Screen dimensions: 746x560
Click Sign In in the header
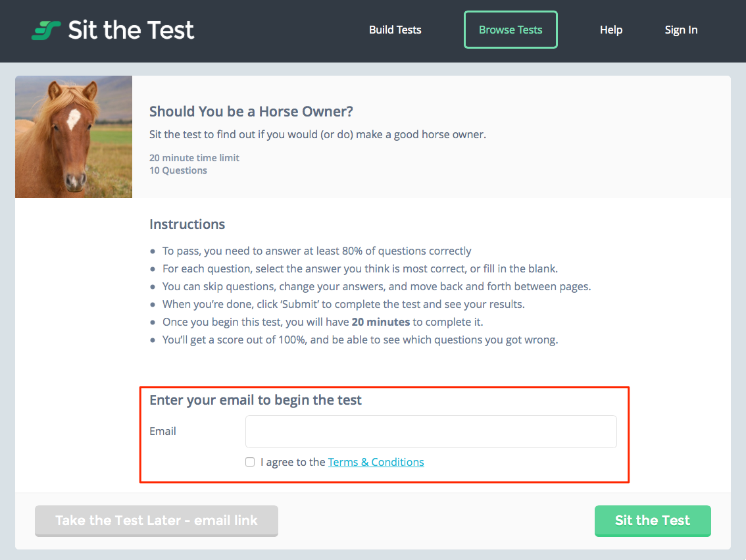681,30
